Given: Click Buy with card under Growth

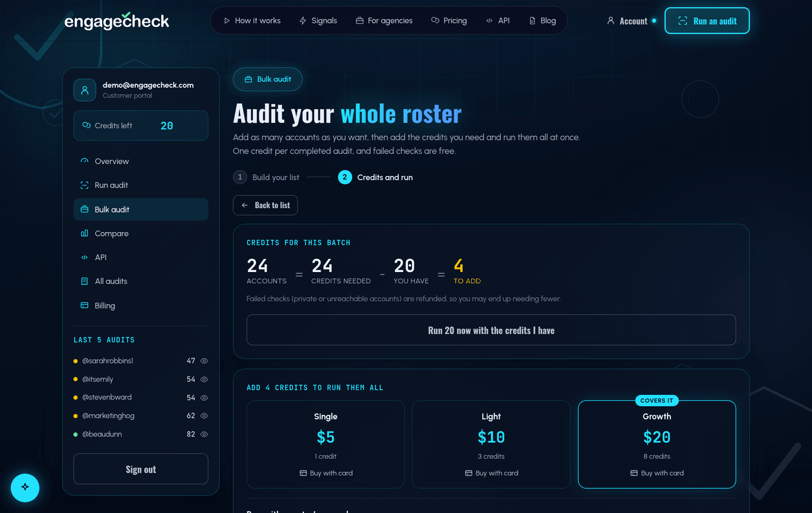Looking at the screenshot, I should (657, 473).
